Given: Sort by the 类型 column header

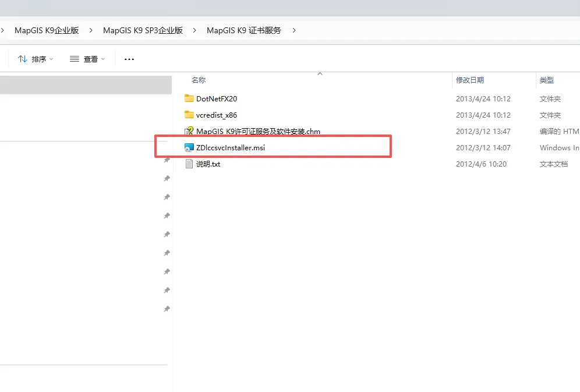Looking at the screenshot, I should coord(547,80).
